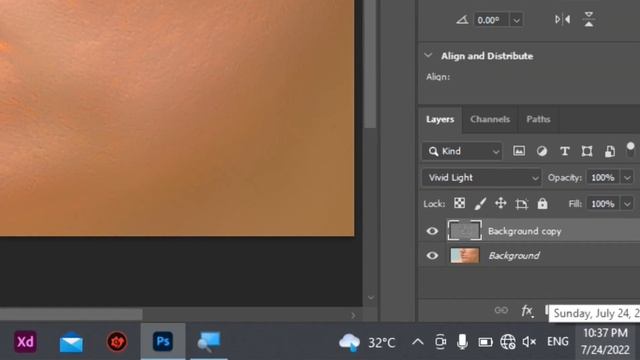The width and height of the screenshot is (640, 360).
Task: Open the Opacity slider dropdown arrow
Action: (627, 178)
